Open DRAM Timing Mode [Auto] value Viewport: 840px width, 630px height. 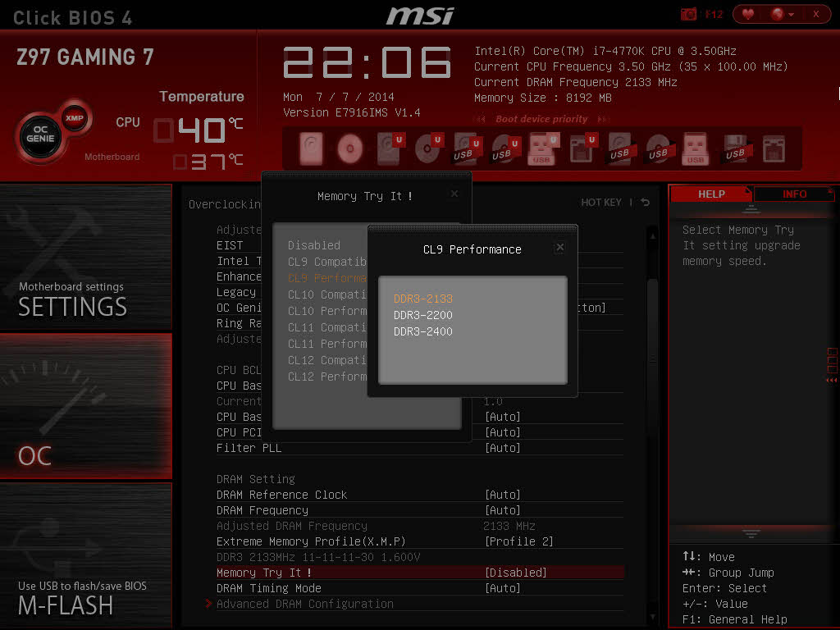tap(503, 588)
